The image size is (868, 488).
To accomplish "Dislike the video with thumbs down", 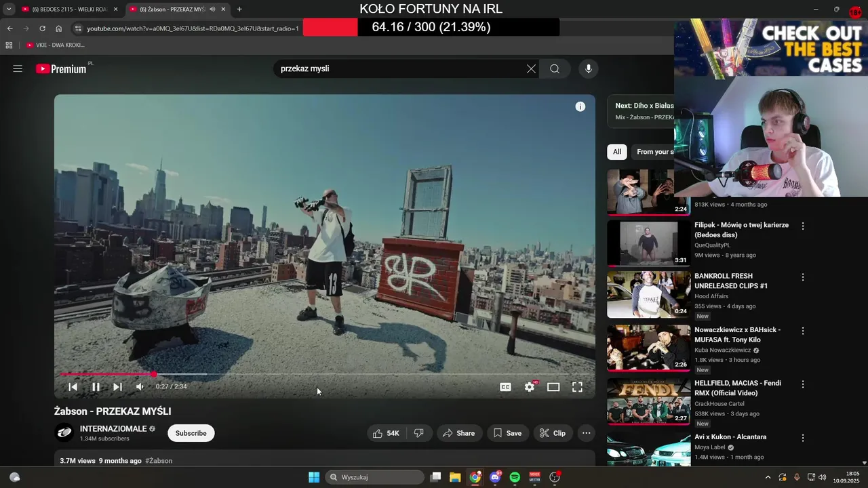I will pyautogui.click(x=419, y=433).
